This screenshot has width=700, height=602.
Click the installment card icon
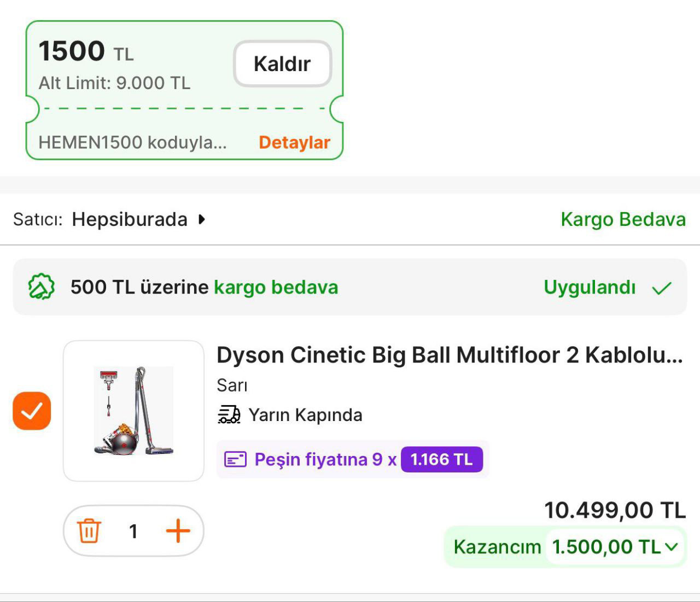click(236, 459)
